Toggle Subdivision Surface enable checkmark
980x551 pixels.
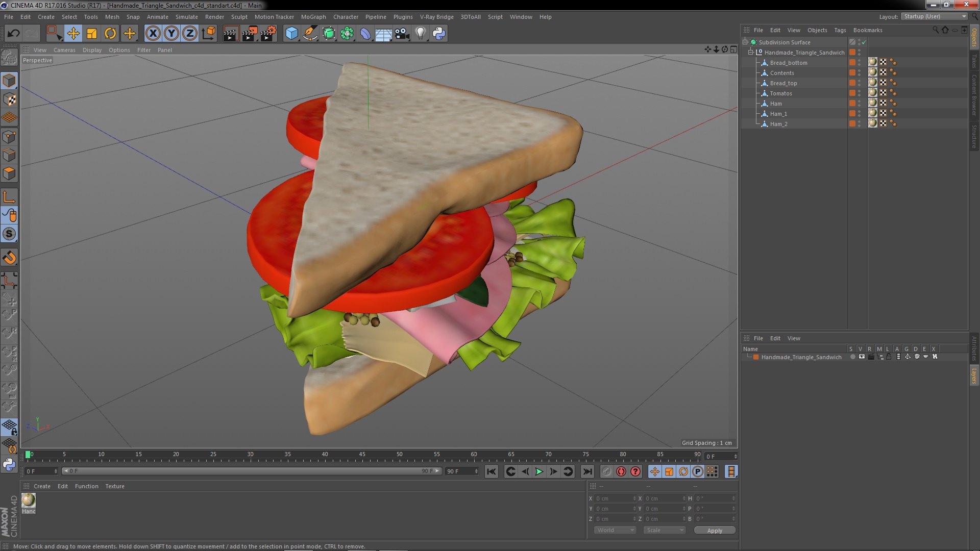pyautogui.click(x=864, y=42)
